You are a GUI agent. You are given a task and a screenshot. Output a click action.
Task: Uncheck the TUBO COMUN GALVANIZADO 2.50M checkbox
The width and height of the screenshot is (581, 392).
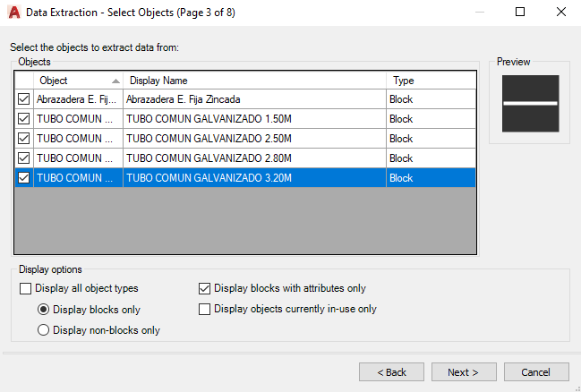pyautogui.click(x=24, y=139)
